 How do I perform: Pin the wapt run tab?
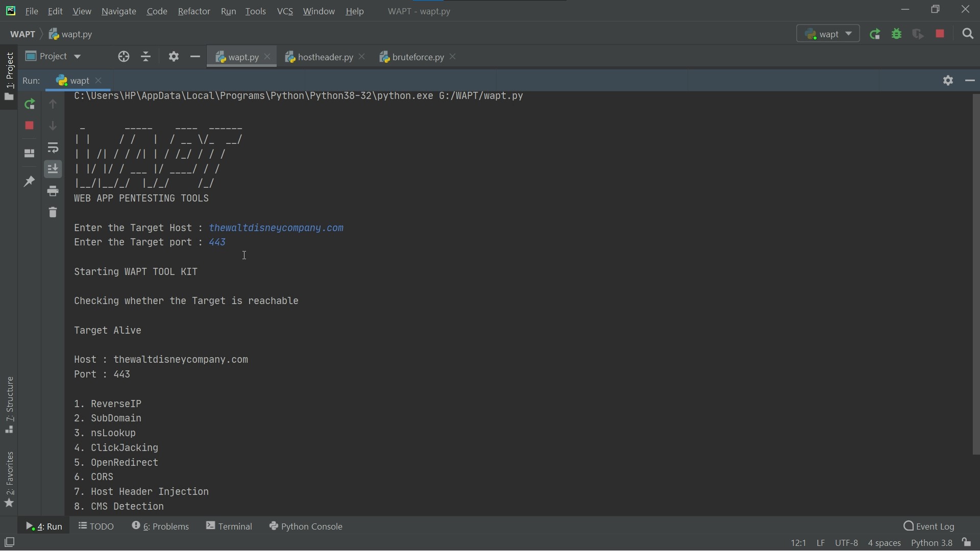(30, 182)
